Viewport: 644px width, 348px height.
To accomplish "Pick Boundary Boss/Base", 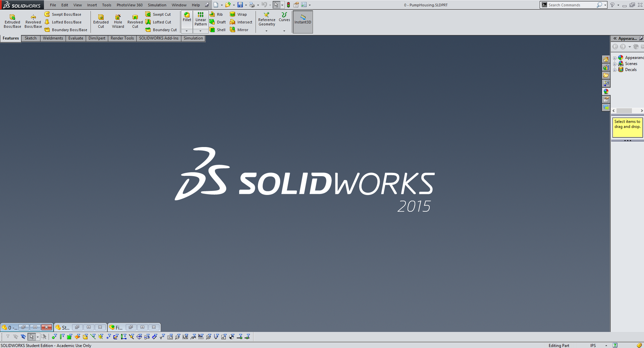I will coord(66,30).
